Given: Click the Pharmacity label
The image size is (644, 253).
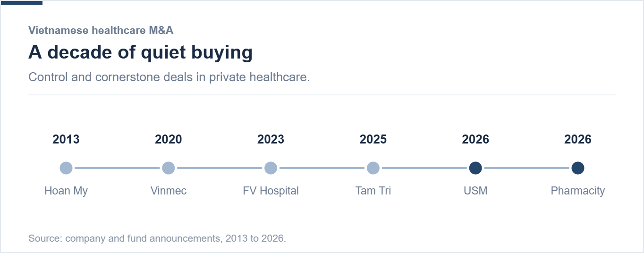Looking at the screenshot, I should [578, 191].
